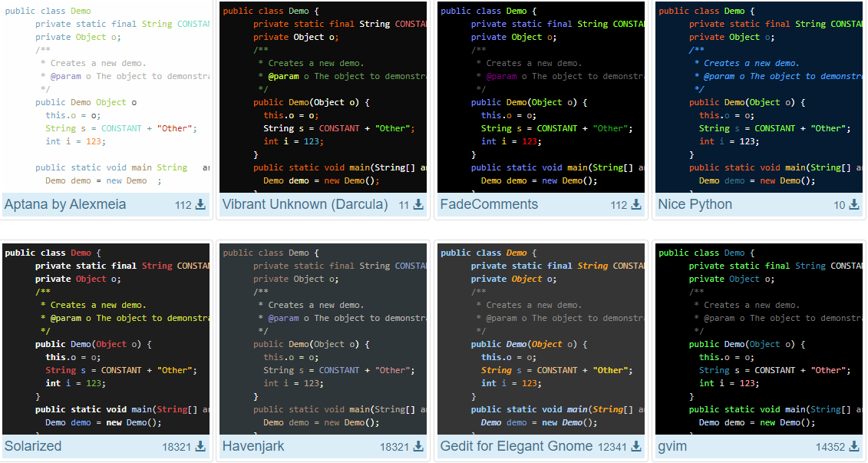
Task: Download the Gedit for Elegant Gnome theme
Action: 636,446
